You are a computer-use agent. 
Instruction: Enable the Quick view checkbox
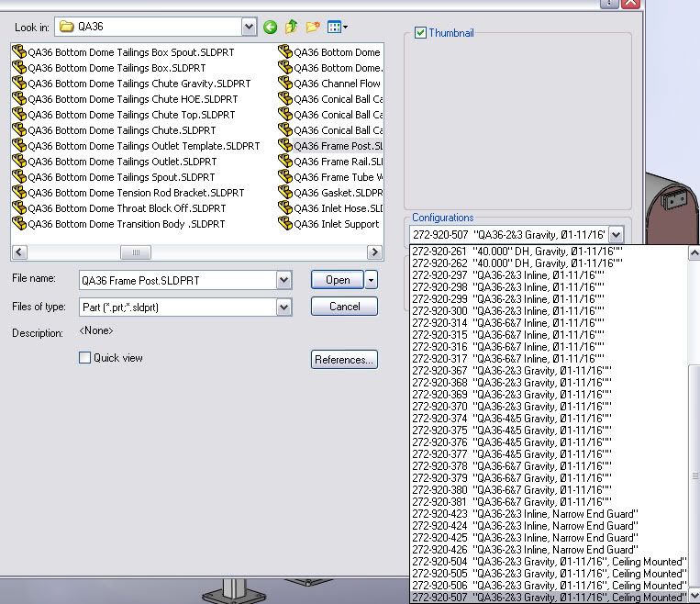click(x=84, y=357)
